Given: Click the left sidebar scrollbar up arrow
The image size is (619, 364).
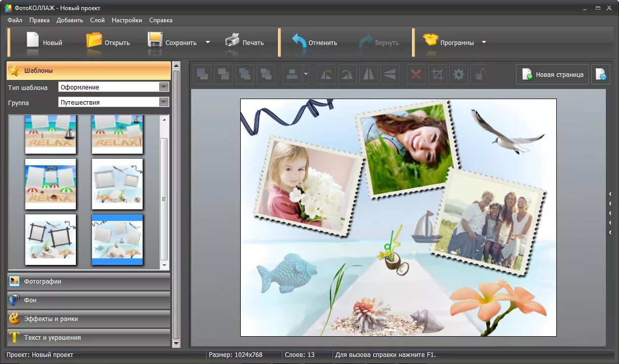Looking at the screenshot, I should coord(176,66).
